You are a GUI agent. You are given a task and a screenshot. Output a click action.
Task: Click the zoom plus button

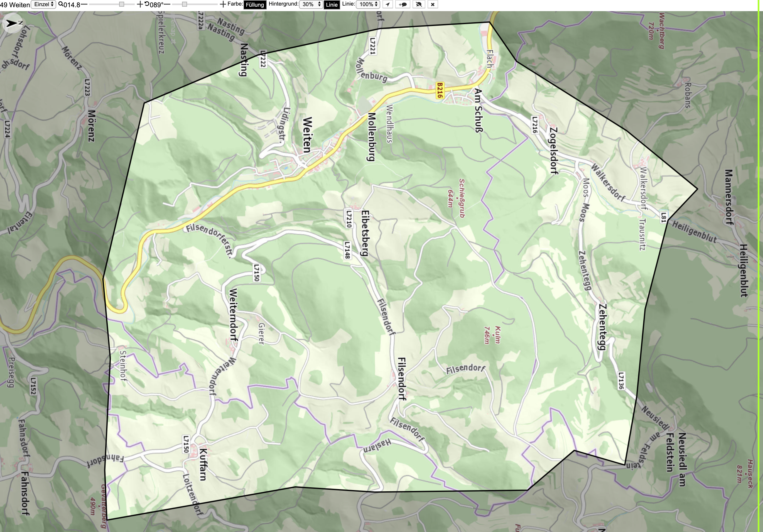click(140, 4)
